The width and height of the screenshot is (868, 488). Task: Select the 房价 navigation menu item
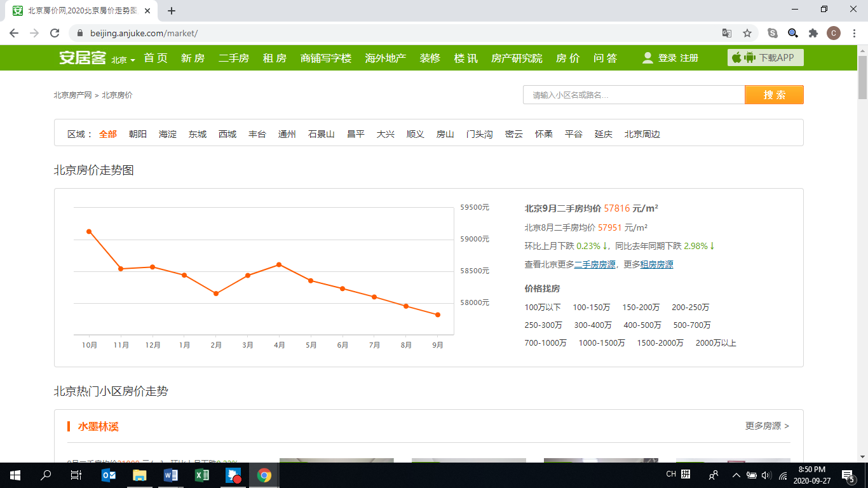[x=567, y=58]
